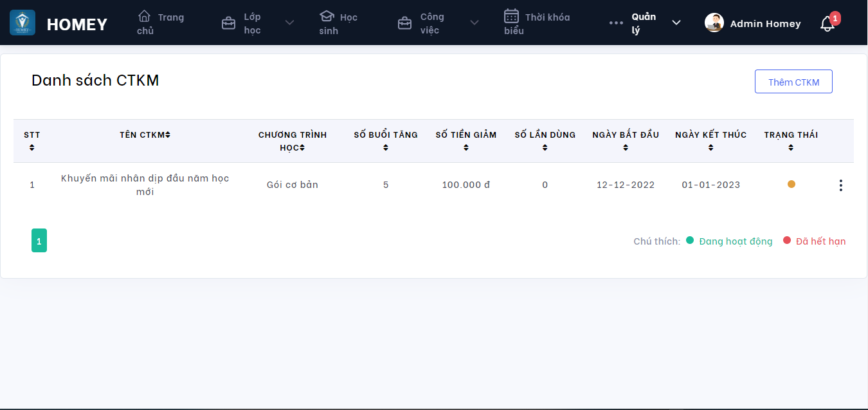Select page 1 in pagination
Screen dimensions: 868x410
click(x=39, y=241)
